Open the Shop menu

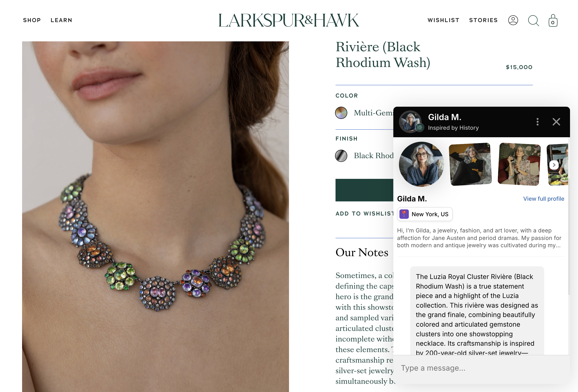pos(32,20)
